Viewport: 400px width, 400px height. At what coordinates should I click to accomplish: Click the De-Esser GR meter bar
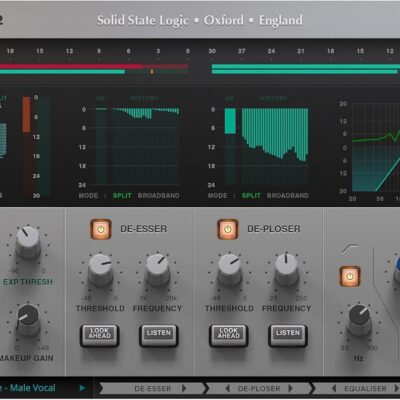[x=101, y=146]
